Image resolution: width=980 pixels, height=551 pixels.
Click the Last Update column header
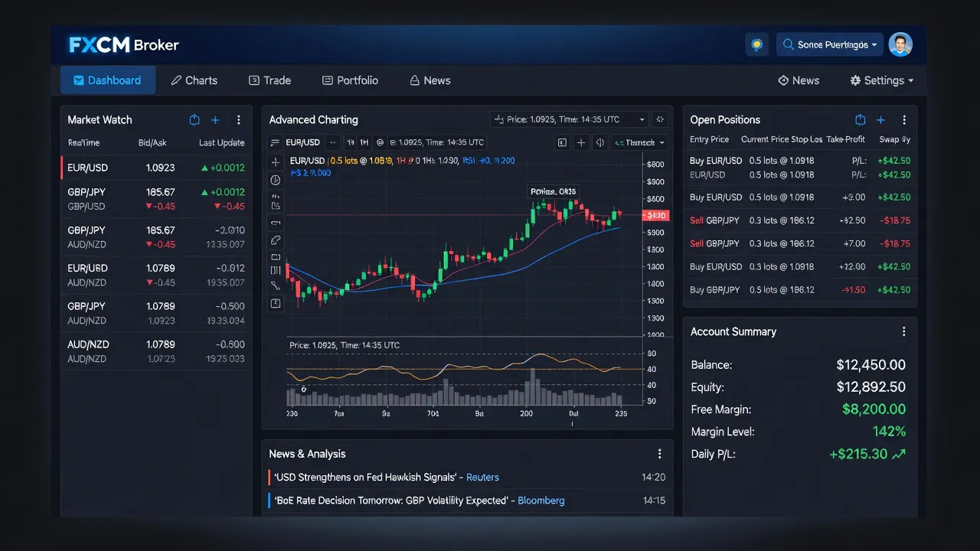tap(221, 143)
